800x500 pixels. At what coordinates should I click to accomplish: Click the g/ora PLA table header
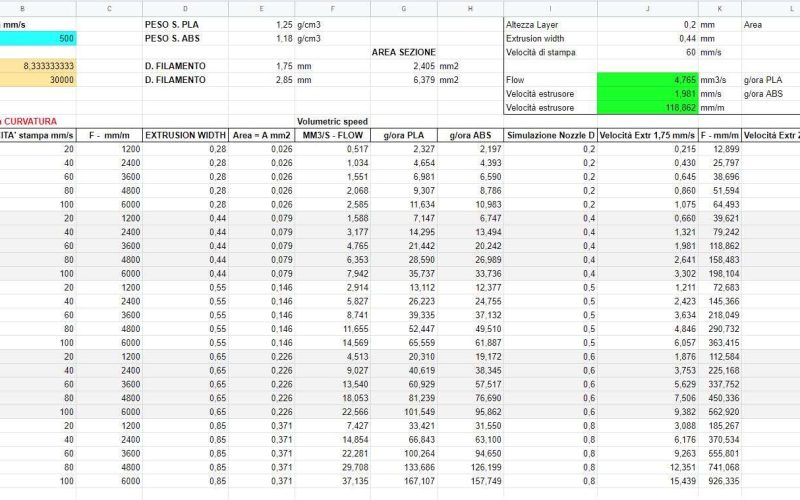pos(403,134)
